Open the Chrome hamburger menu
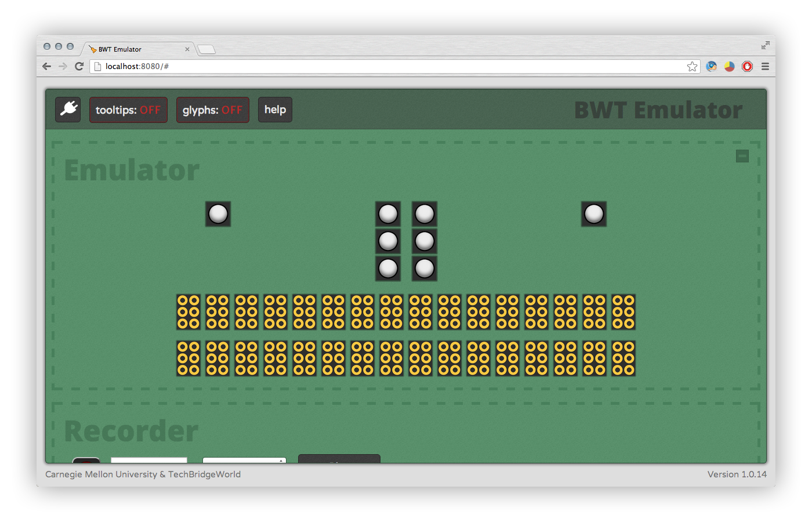The height and width of the screenshot is (522, 812). pos(765,67)
